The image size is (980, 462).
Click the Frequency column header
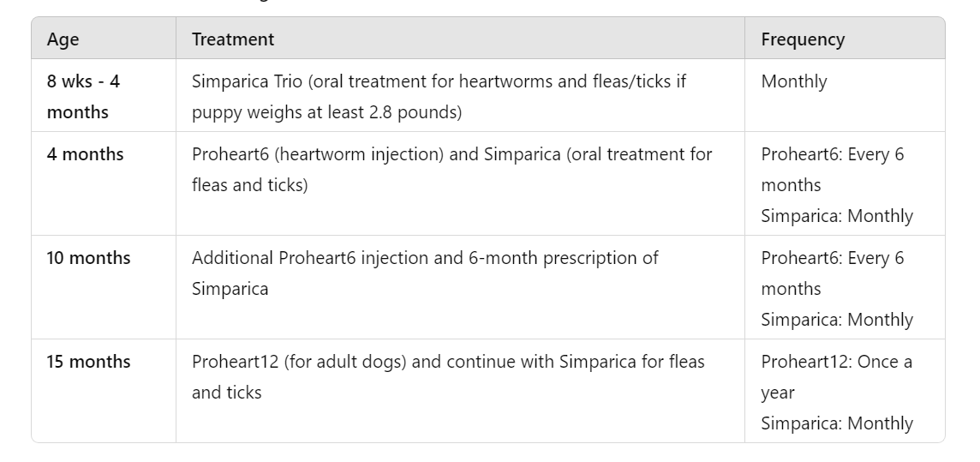click(x=803, y=39)
